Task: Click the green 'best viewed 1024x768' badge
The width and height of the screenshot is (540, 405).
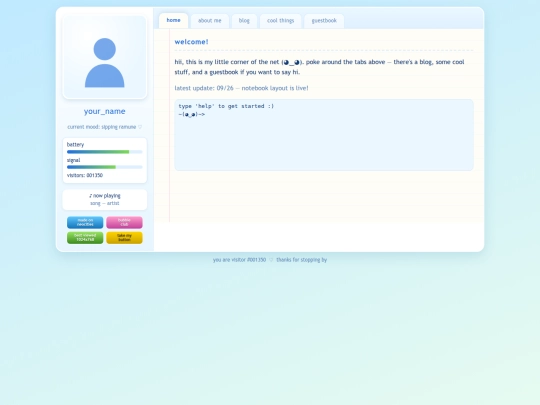Action: pos(85,238)
